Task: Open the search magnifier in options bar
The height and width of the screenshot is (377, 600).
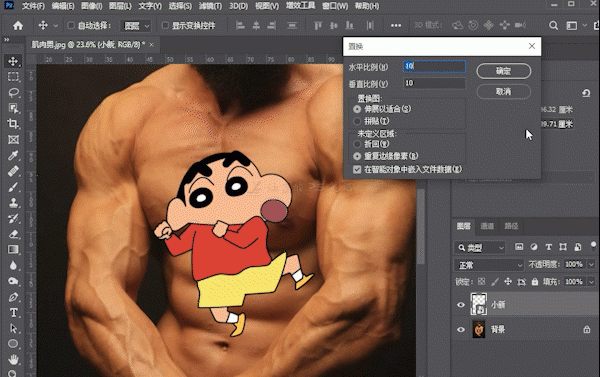Action: point(553,26)
